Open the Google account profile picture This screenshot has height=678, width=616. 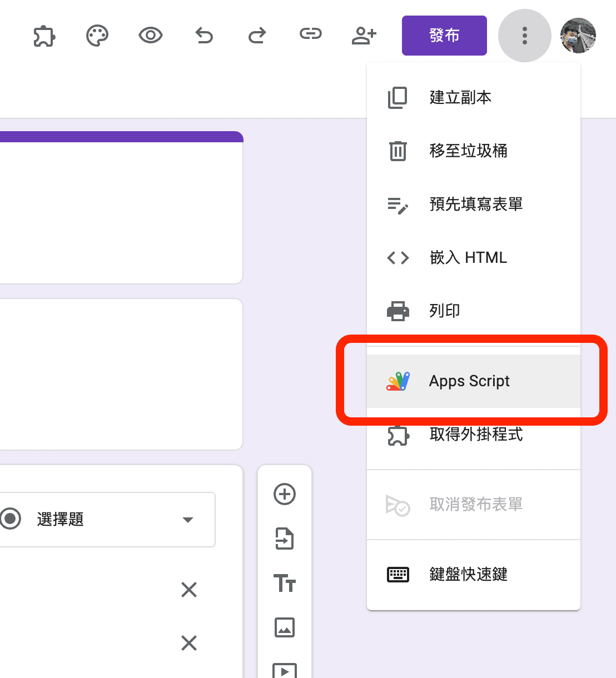(578, 36)
